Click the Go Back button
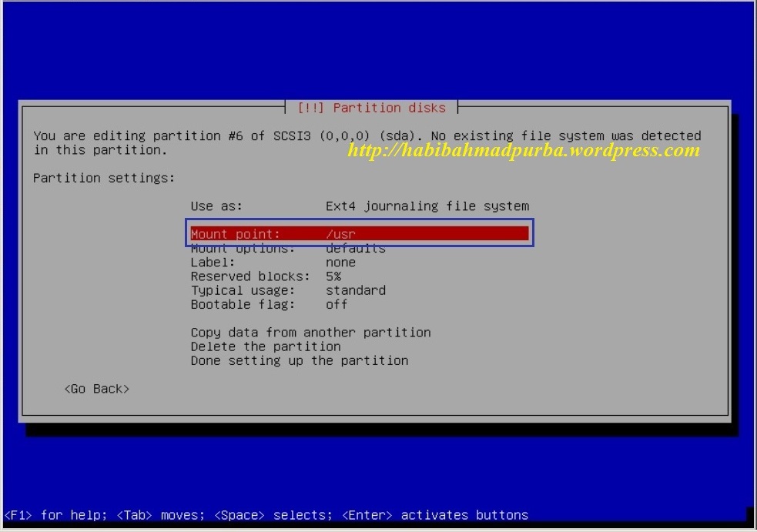The image size is (757, 532). (96, 388)
